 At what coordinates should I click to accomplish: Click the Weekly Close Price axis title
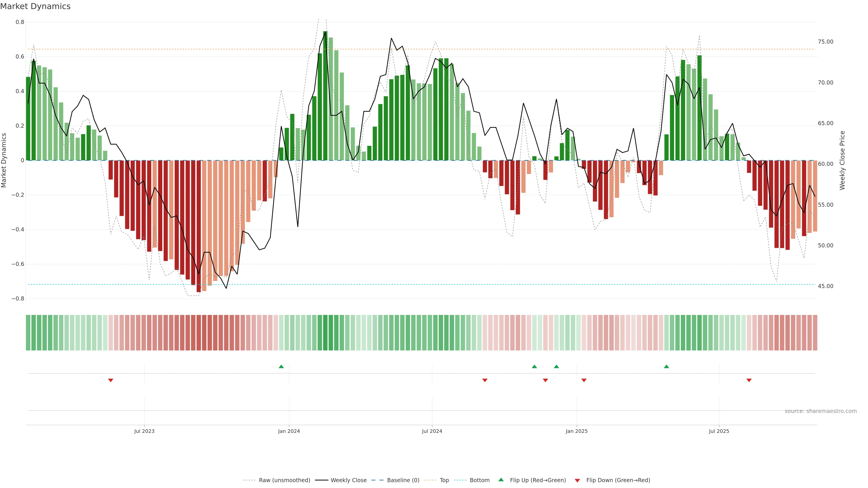click(842, 160)
